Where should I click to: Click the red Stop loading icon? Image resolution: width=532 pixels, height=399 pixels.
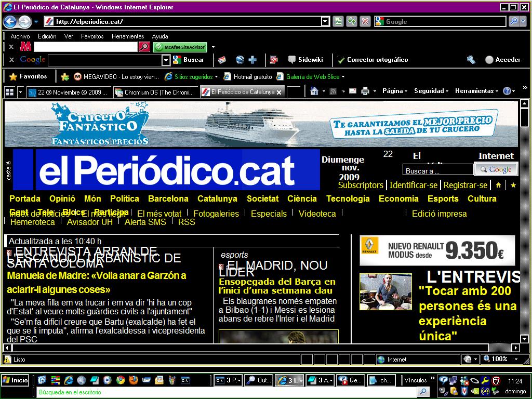pyautogui.click(x=365, y=21)
